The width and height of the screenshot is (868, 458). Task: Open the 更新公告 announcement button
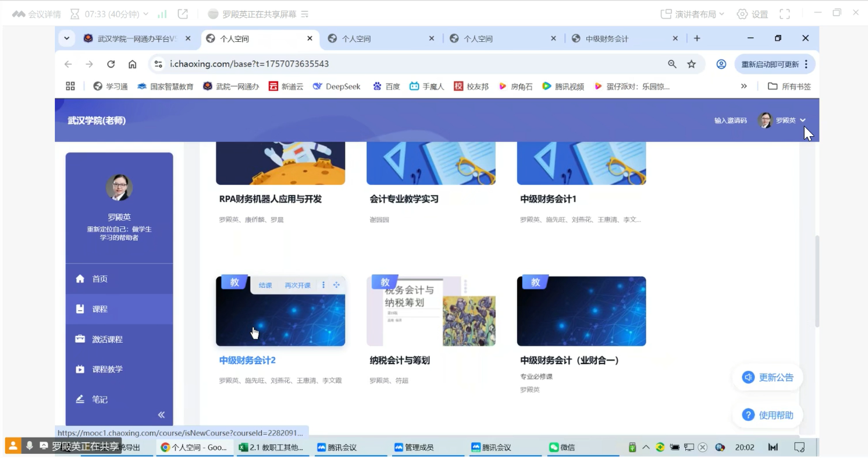pyautogui.click(x=768, y=377)
